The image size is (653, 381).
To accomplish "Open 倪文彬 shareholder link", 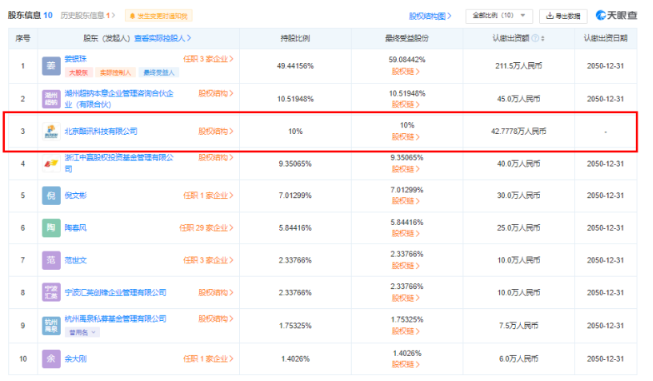I will 75,196.
